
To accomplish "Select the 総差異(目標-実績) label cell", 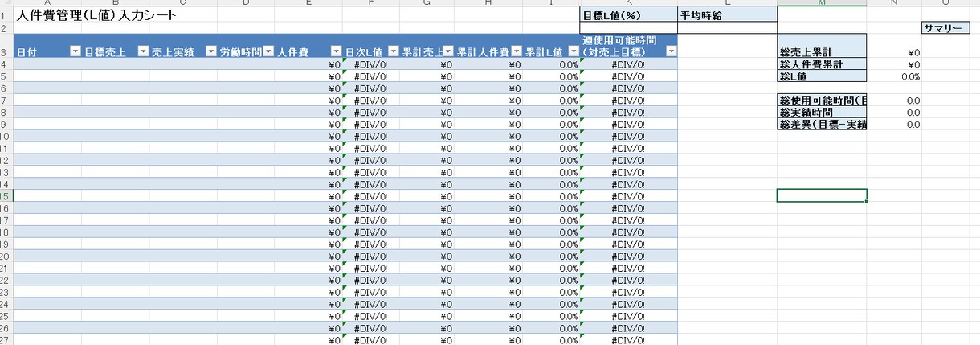I will (822, 125).
